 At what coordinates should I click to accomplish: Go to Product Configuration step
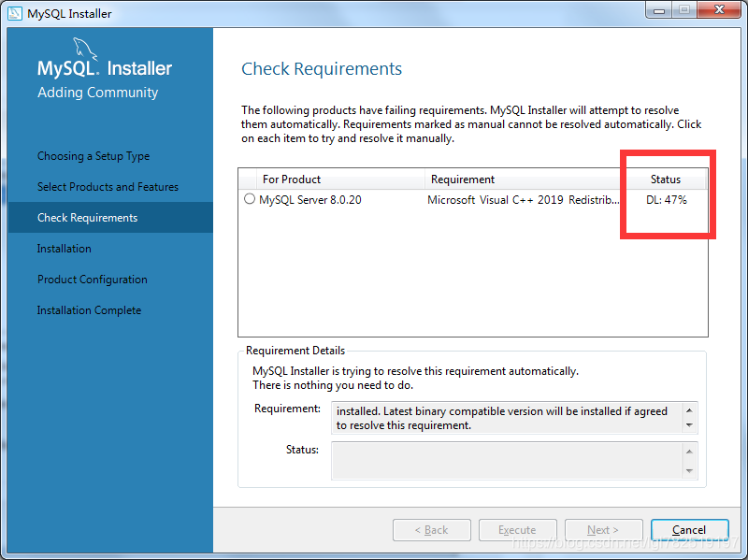click(x=92, y=280)
